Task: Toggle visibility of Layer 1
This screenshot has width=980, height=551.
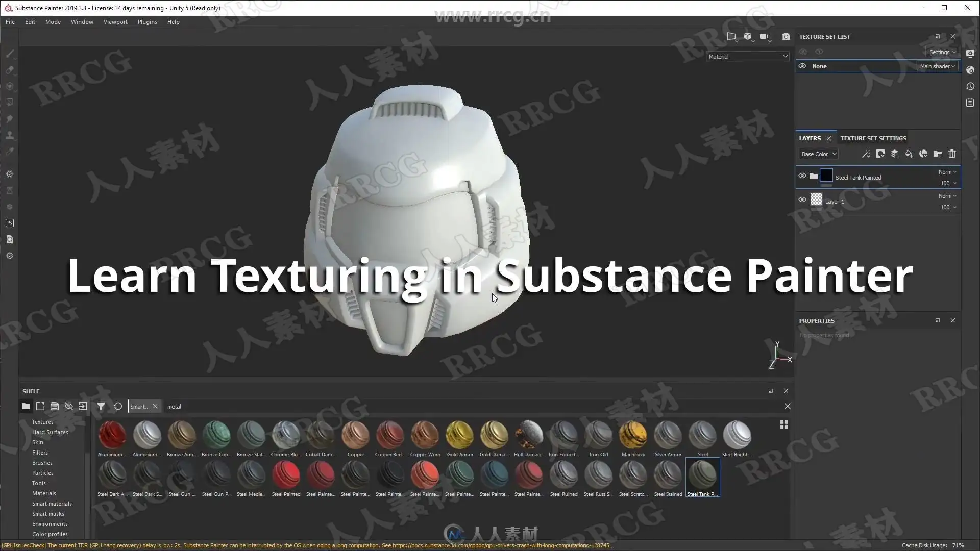Action: tap(802, 200)
